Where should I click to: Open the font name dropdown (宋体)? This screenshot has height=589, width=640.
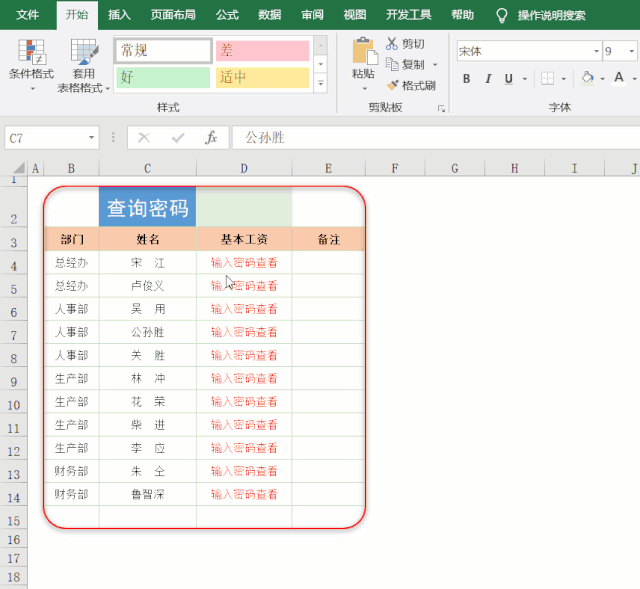coord(596,51)
